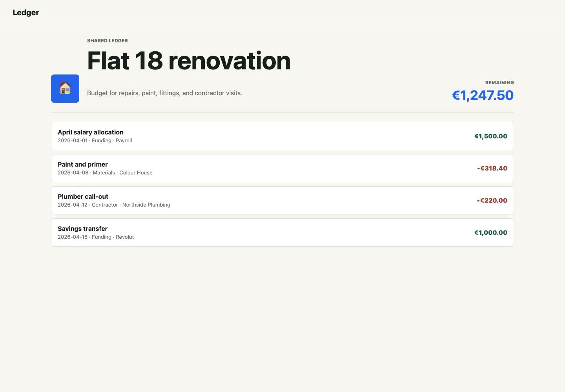This screenshot has width=565, height=392.
Task: Open the Paint and primer entry
Action: [83, 164]
